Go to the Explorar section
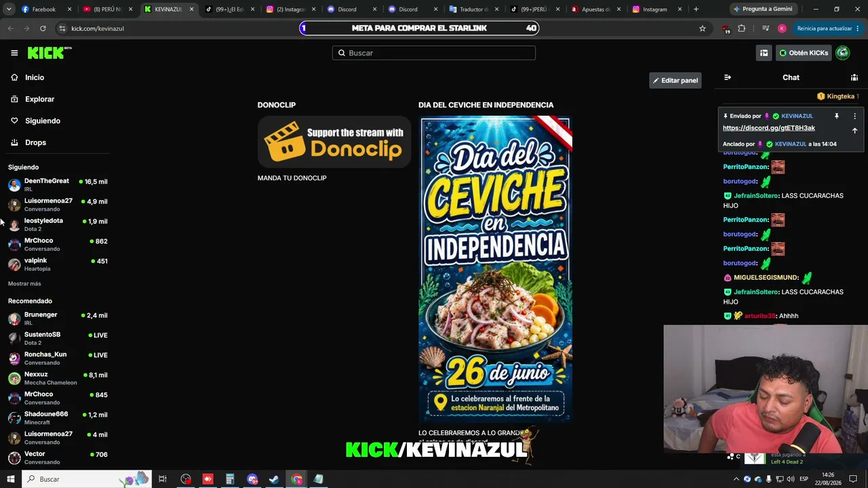This screenshot has height=488, width=868. (39, 99)
